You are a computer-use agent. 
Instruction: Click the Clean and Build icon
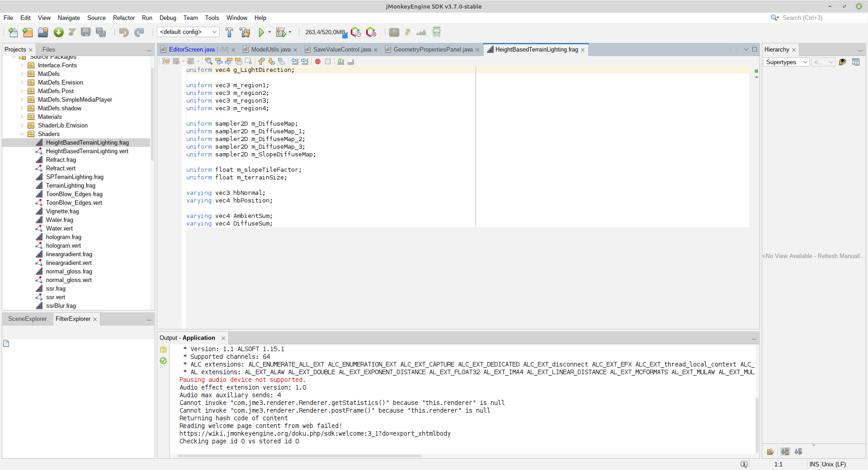[x=245, y=32]
